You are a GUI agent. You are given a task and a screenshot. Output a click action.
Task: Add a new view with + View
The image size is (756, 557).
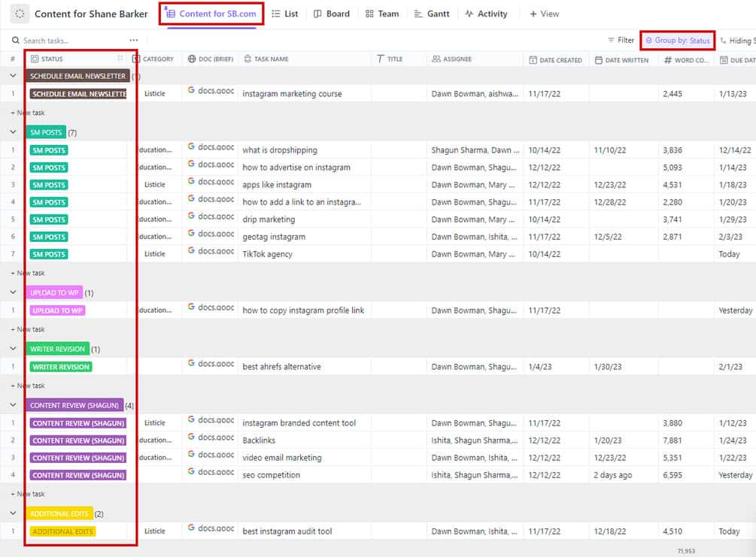click(545, 14)
